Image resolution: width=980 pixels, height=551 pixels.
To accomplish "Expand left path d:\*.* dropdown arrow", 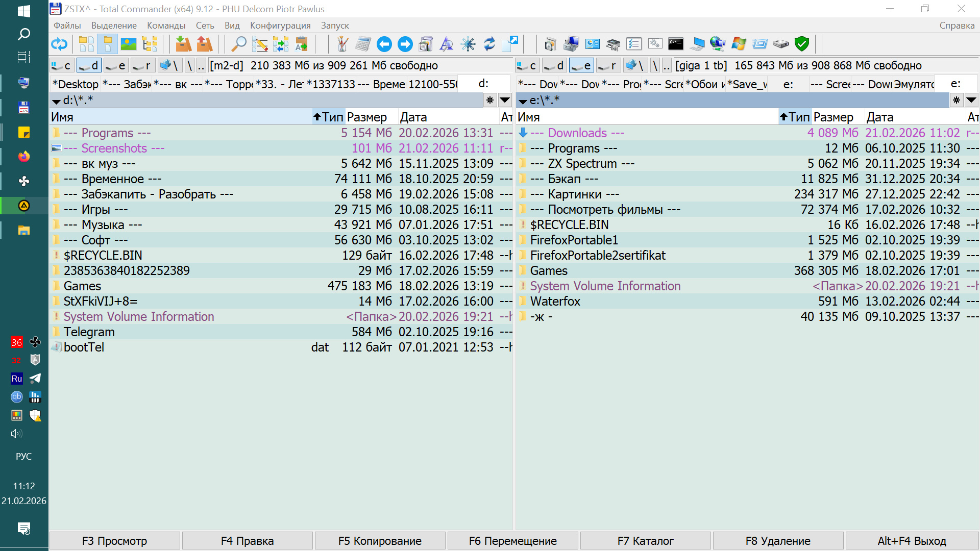I will tap(56, 101).
